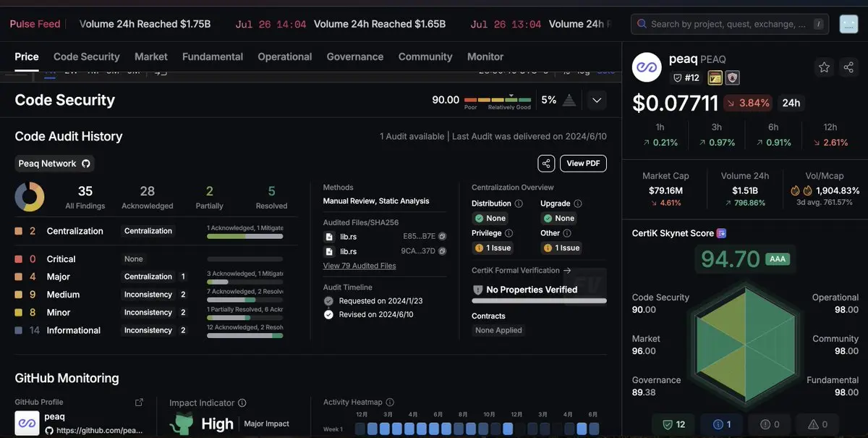Open the Market tab
The image size is (868, 438).
pyautogui.click(x=151, y=56)
